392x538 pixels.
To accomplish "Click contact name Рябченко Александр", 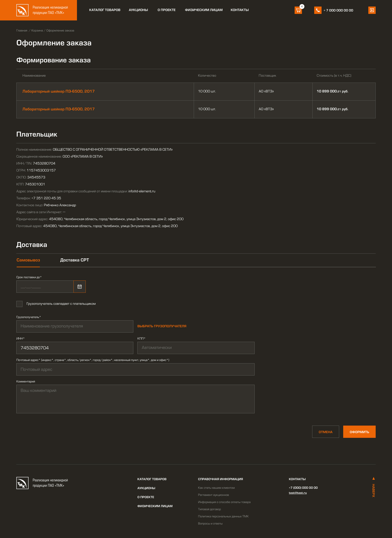I will [60, 205].
